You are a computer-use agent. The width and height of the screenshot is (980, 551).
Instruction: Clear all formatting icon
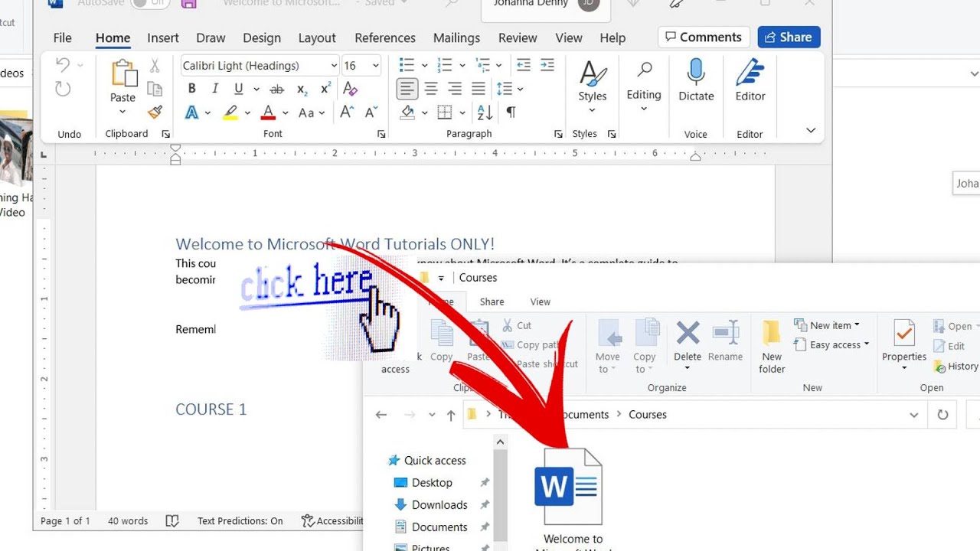(350, 89)
